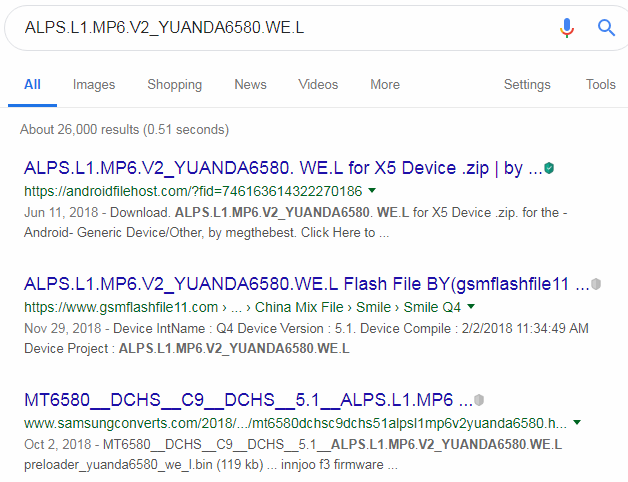Click into the search query text field
The image size is (628, 482).
[x=280, y=28]
